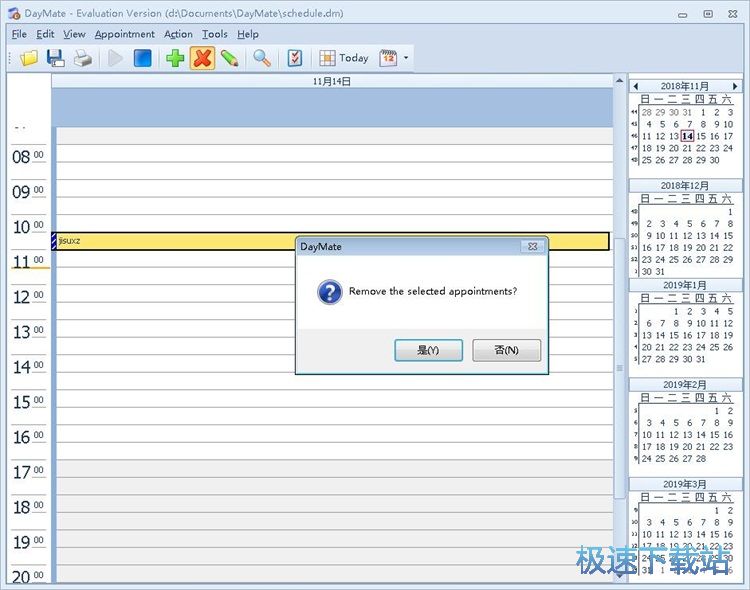Close the DayMate confirmation dialog
Image resolution: width=750 pixels, height=590 pixels.
tap(532, 246)
